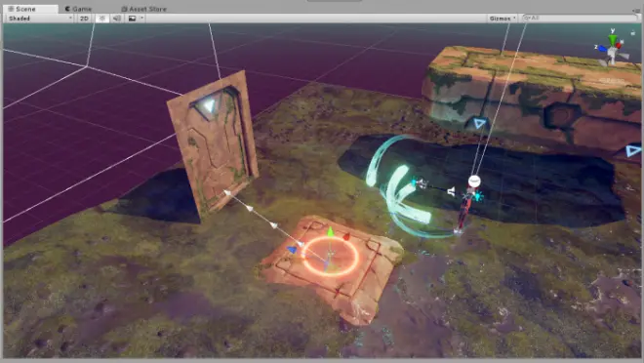644x363 pixels.
Task: Expand the effects dropdown arrow
Action: 142,19
